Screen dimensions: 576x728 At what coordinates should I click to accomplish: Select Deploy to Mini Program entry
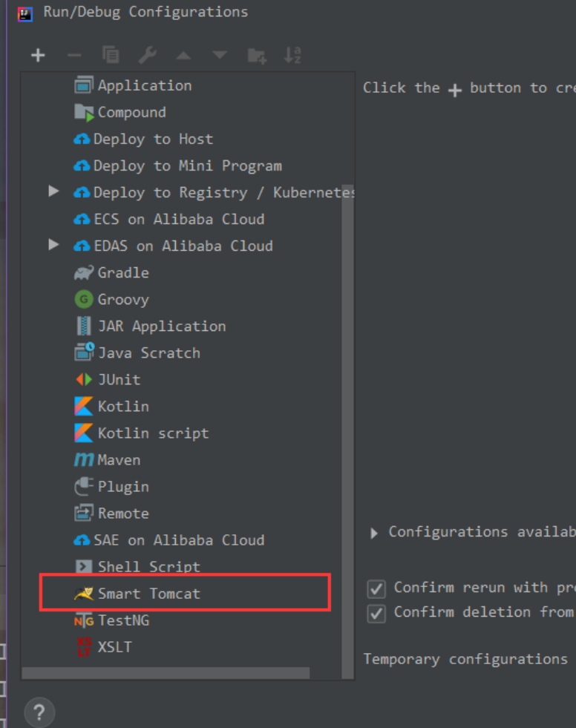tap(188, 165)
